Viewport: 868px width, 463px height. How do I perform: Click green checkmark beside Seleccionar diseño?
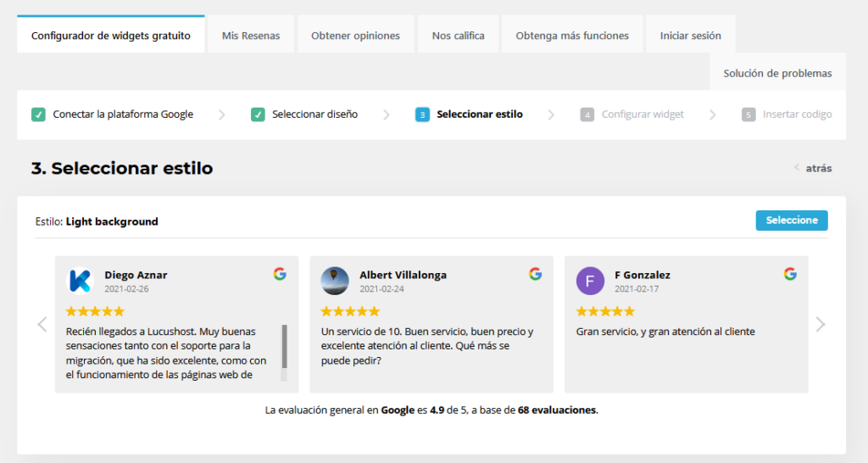coord(258,114)
